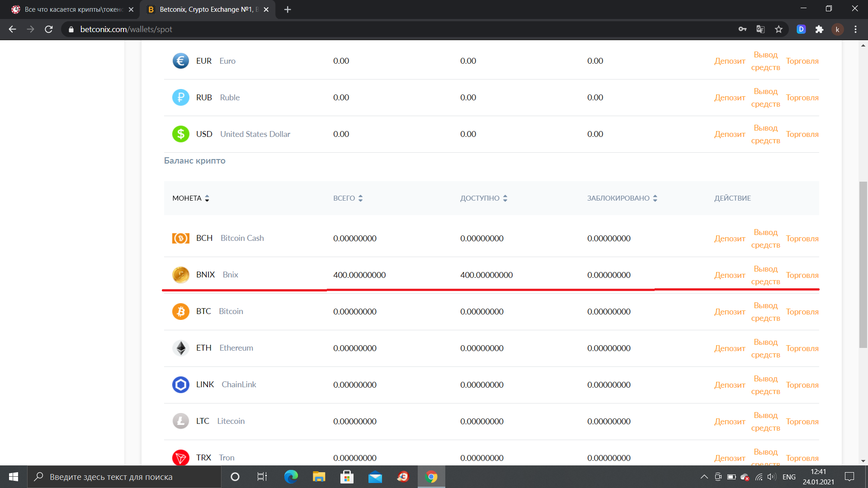This screenshot has height=488, width=868.
Task: Sort table by МОНЕТА column
Action: (191, 198)
